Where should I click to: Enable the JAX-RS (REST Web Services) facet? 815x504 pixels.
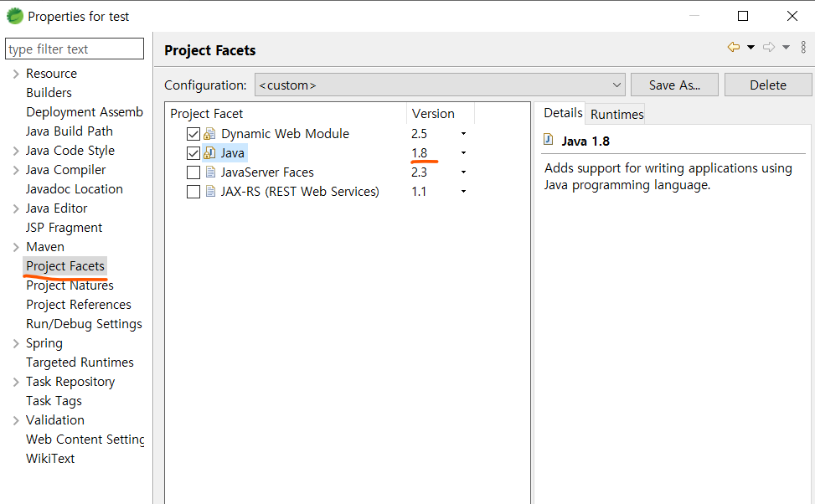[x=193, y=192]
